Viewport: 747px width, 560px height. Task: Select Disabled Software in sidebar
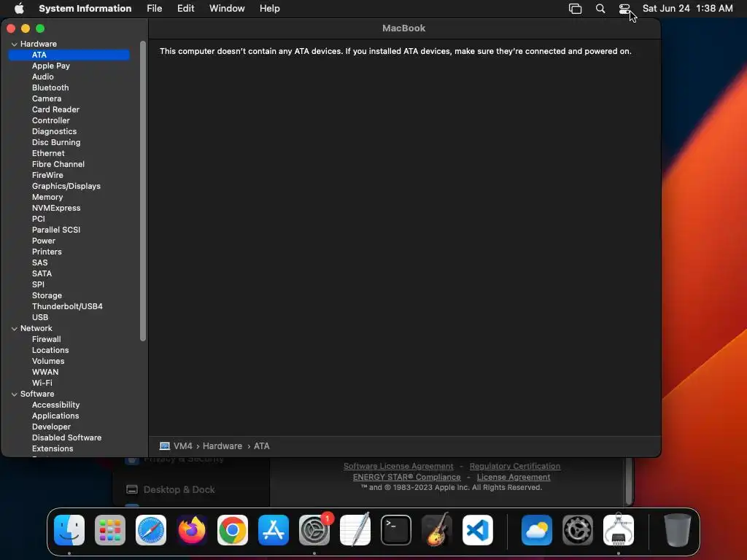(66, 438)
